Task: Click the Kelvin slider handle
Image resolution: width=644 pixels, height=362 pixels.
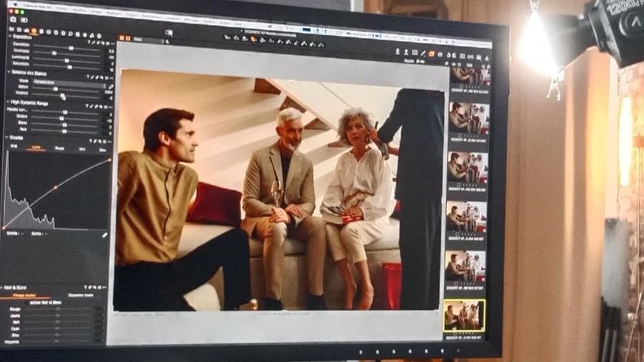Action: [x=56, y=89]
